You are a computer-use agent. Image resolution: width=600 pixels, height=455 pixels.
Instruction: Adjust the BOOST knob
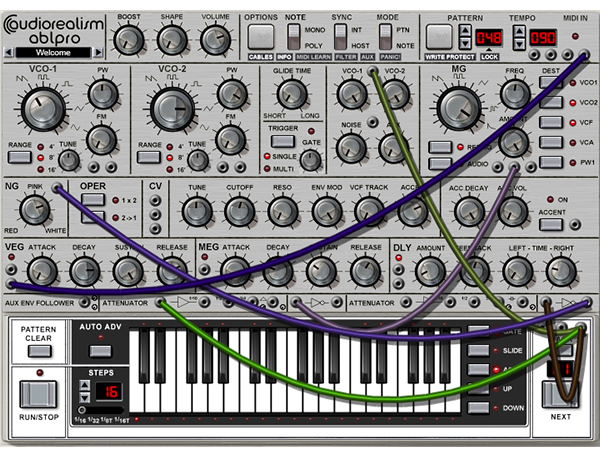coord(129,40)
